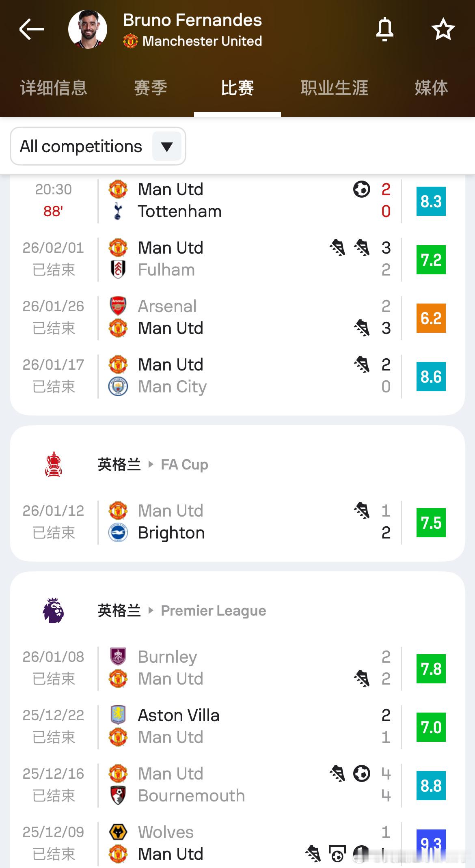Viewport: 475px width, 868px height.
Task: Toggle the notification bell for Bruno Fernandes
Action: pos(384,29)
